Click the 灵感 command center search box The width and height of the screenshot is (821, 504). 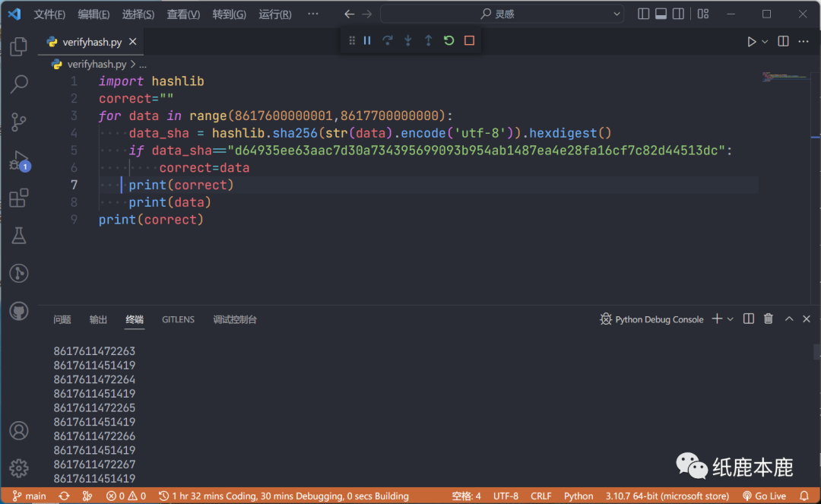point(502,14)
